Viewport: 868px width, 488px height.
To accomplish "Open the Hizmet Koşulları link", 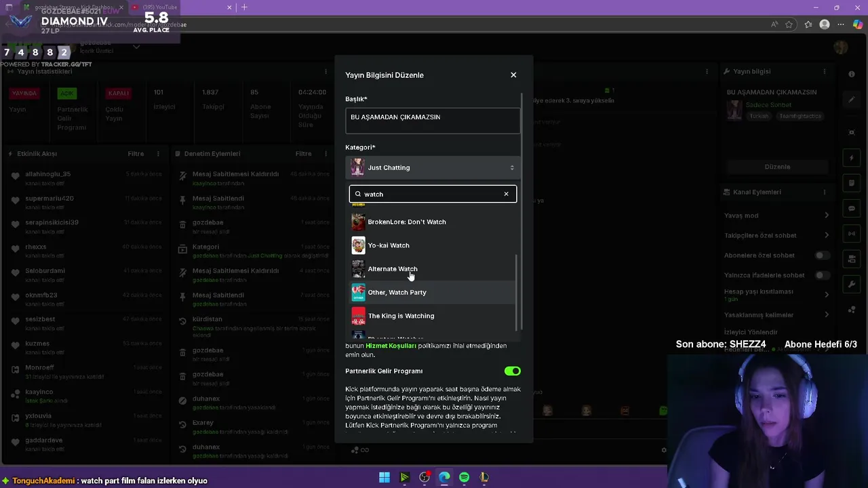I will click(x=391, y=346).
